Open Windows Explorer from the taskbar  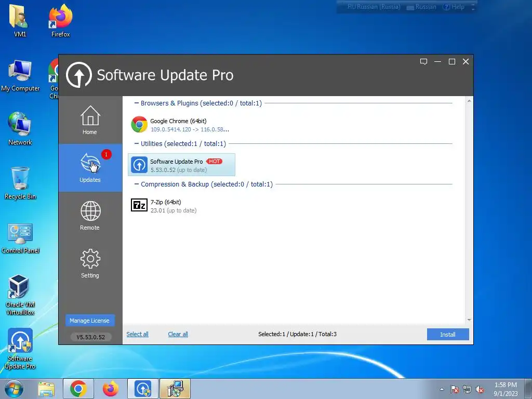46,389
